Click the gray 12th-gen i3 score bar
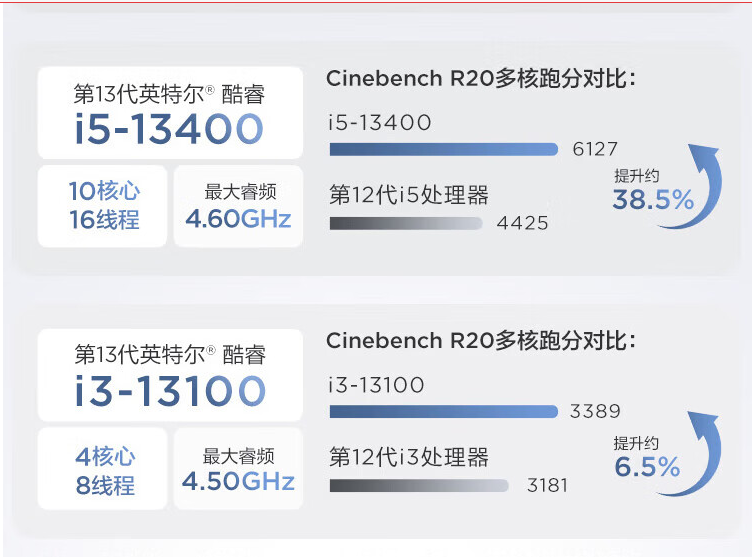This screenshot has width=752, height=557. (x=418, y=485)
